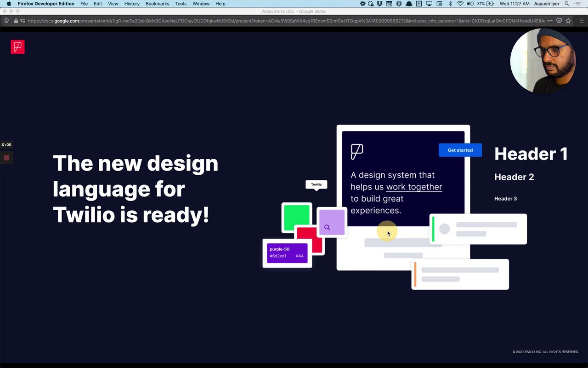Screen dimensions: 588x368
Task: Click the Header 1 text
Action: point(531,154)
